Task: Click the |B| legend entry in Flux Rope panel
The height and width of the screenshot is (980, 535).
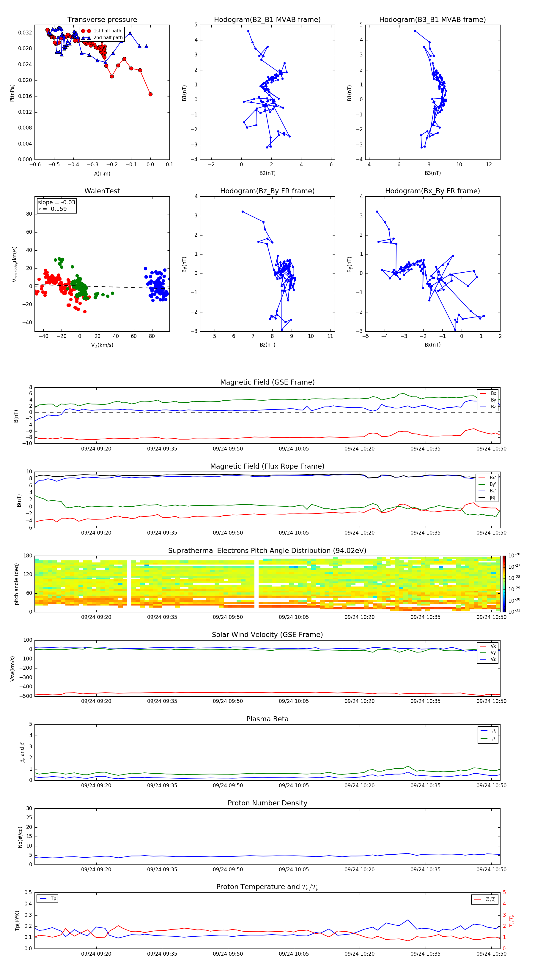Action: click(487, 498)
